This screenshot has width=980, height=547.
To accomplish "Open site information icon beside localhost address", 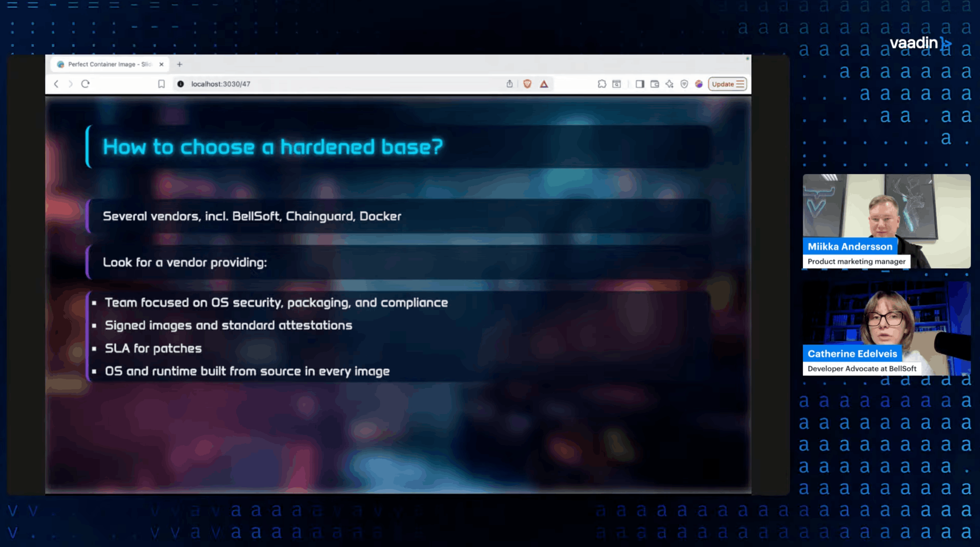I will pyautogui.click(x=181, y=84).
